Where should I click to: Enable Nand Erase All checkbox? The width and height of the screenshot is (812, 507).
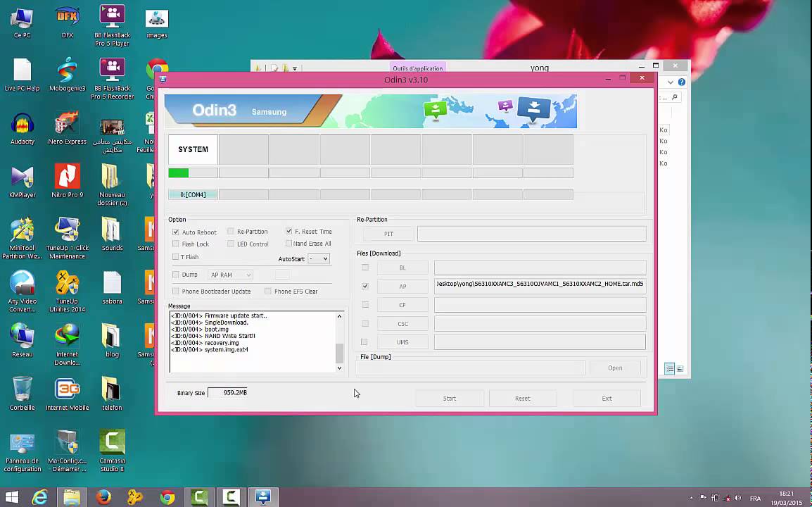[289, 243]
